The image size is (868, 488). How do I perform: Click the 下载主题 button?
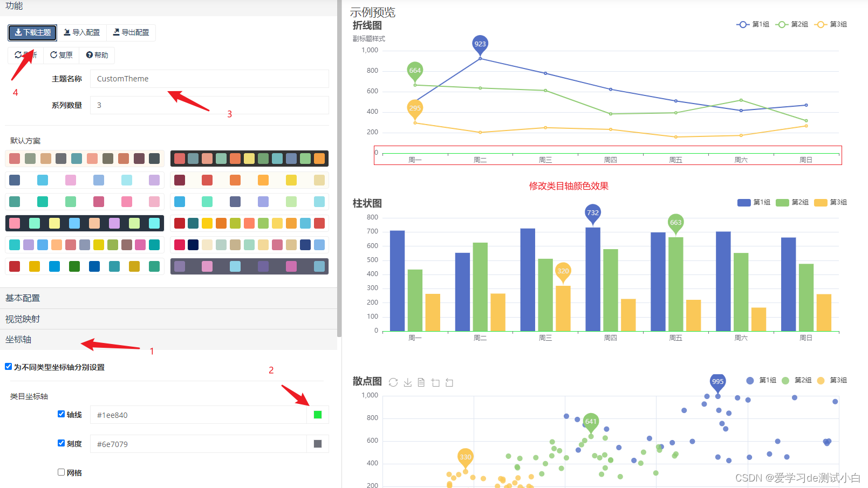pyautogui.click(x=32, y=32)
